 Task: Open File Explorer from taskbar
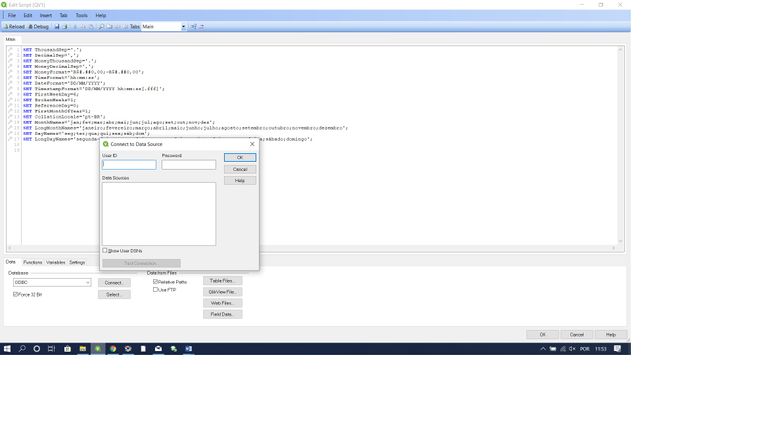83,348
